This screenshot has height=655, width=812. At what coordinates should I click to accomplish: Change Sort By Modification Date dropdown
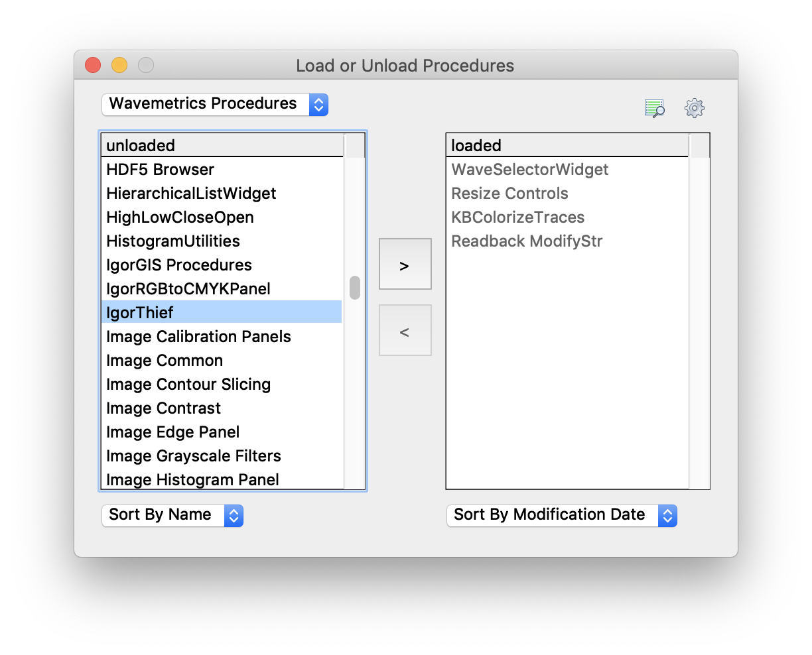click(x=561, y=515)
